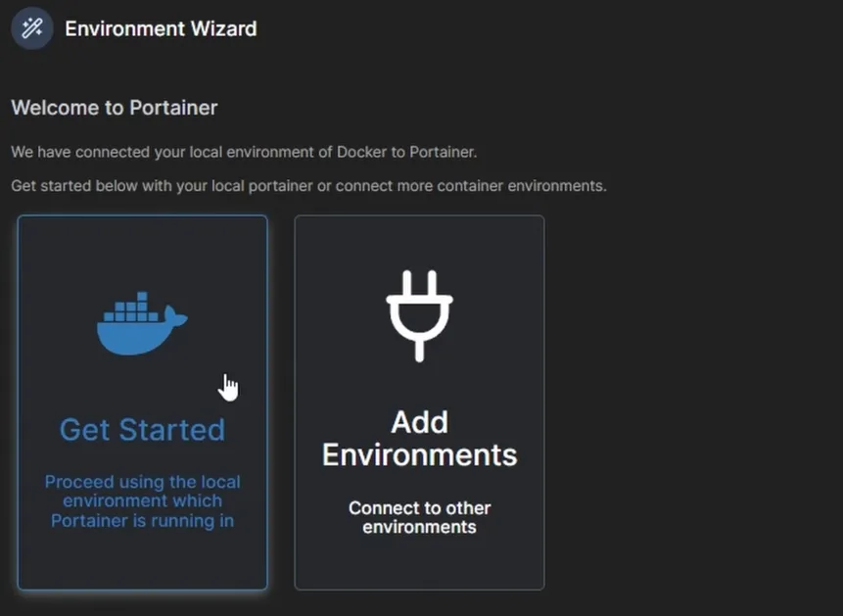The width and height of the screenshot is (843, 616).
Task: Click the blue Docker whale icon
Action: pos(142,323)
